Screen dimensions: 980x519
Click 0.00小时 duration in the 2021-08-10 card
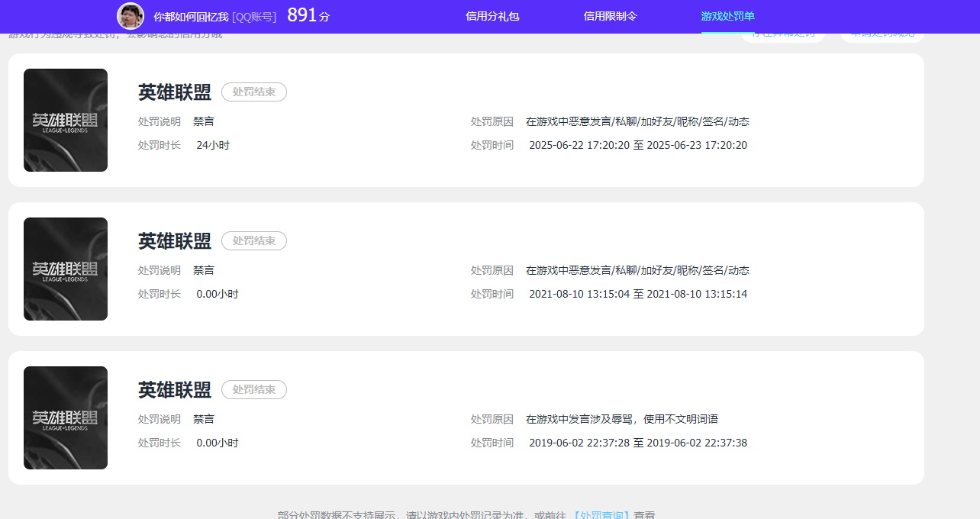tap(218, 294)
